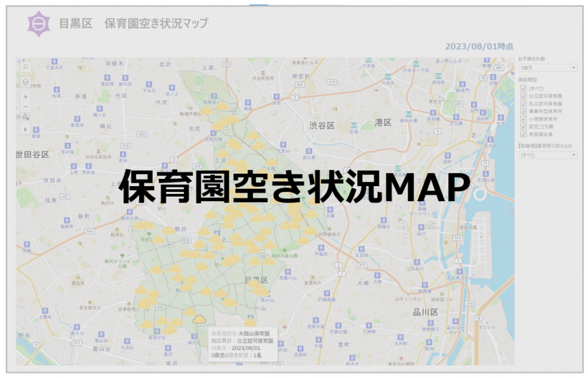Click the pin reset map icon
This screenshot has width=588, height=378.
[25, 117]
